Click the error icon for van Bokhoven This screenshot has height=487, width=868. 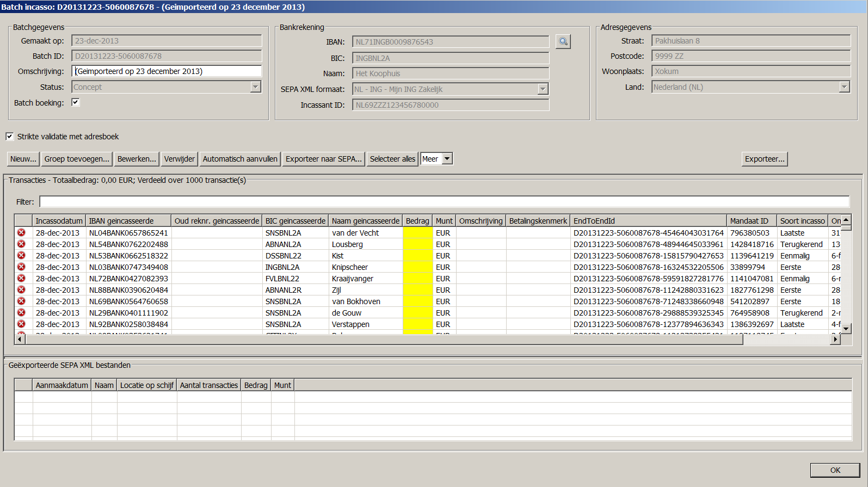point(21,301)
